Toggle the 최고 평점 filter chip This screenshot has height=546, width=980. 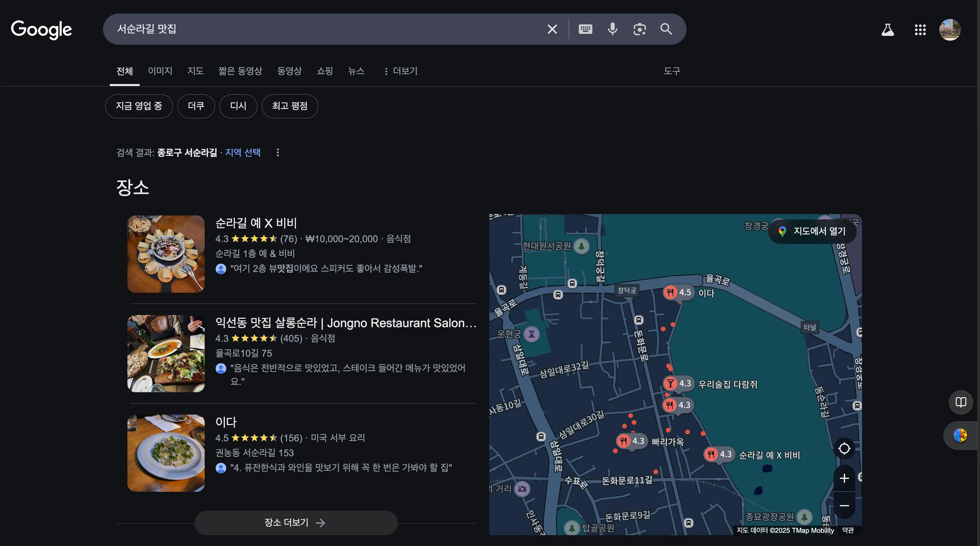(289, 106)
